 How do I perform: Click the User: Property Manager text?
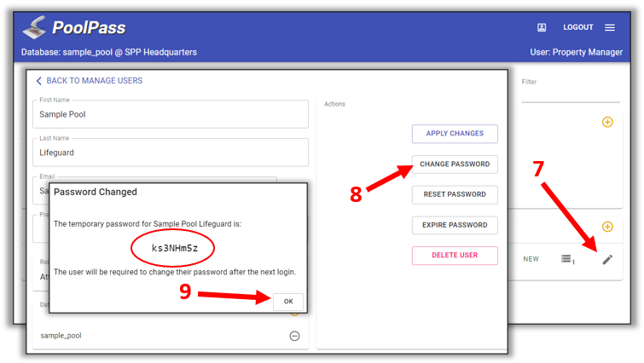(x=577, y=53)
